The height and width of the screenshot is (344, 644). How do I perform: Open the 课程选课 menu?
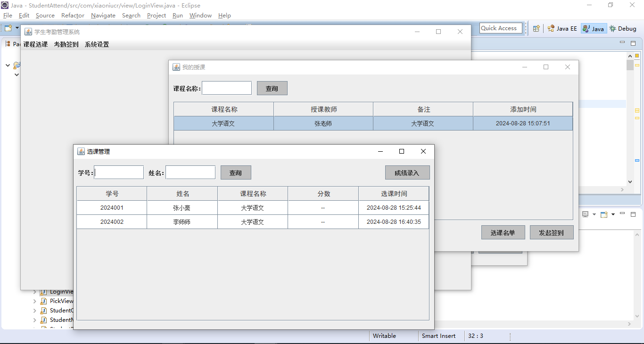point(36,44)
